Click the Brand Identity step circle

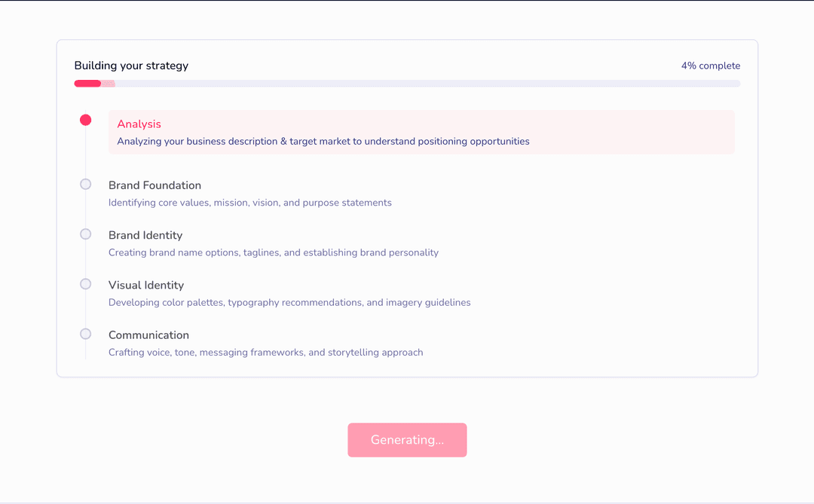[86, 234]
